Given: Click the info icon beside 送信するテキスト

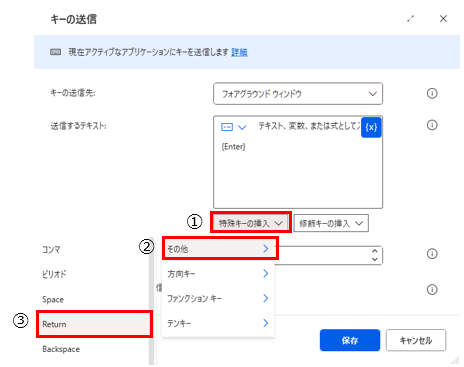Looking at the screenshot, I should coord(432,125).
